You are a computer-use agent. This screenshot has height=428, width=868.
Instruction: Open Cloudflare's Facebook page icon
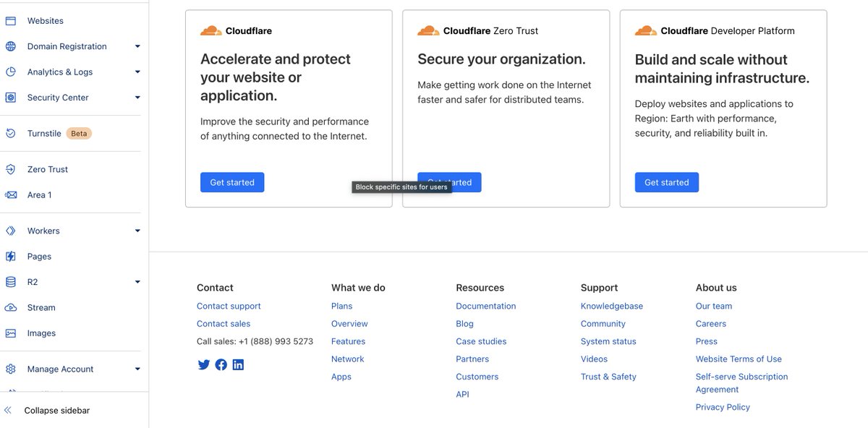pyautogui.click(x=221, y=364)
